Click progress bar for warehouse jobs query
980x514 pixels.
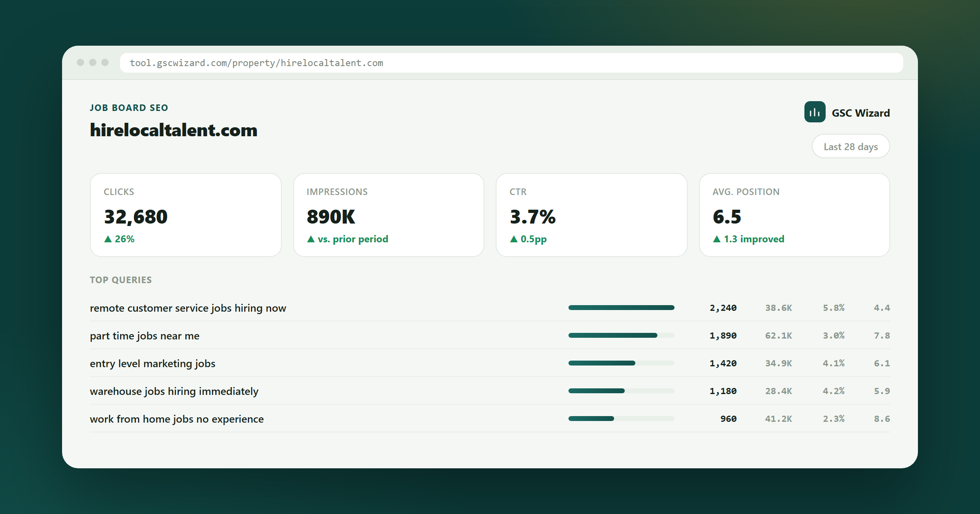click(x=621, y=391)
